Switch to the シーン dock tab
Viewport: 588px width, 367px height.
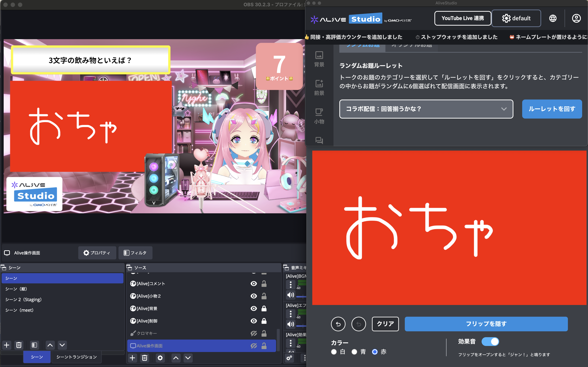point(37,357)
